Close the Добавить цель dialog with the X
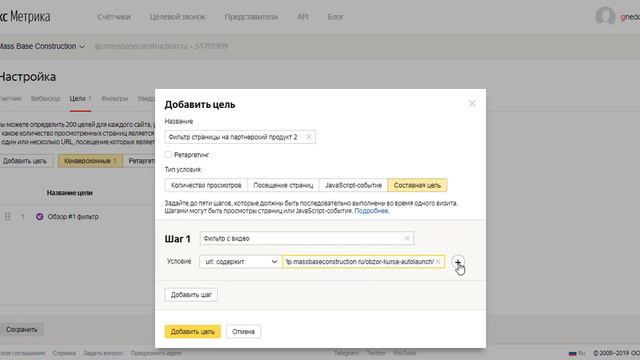Image resolution: width=640 pixels, height=360 pixels. point(472,104)
